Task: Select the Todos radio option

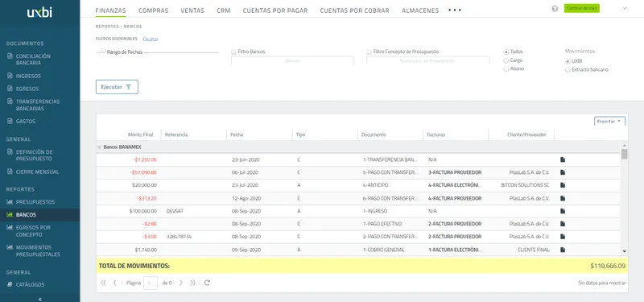Action: click(x=506, y=52)
